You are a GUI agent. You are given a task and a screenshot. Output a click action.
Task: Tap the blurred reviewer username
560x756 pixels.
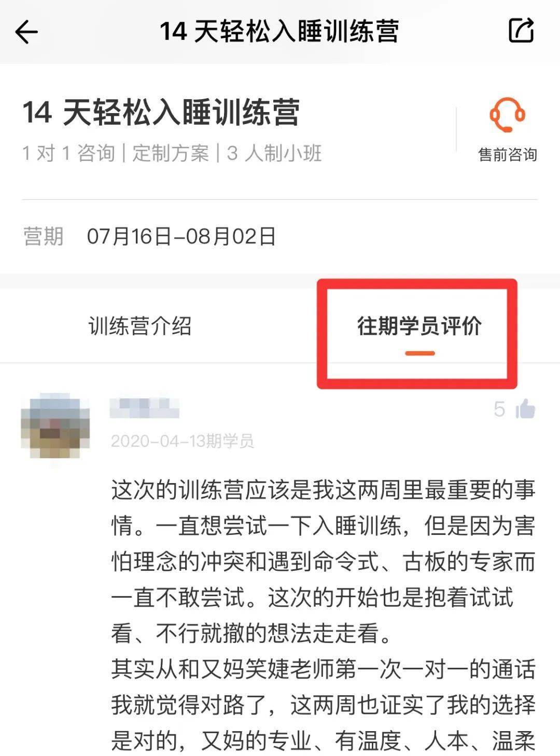point(145,408)
